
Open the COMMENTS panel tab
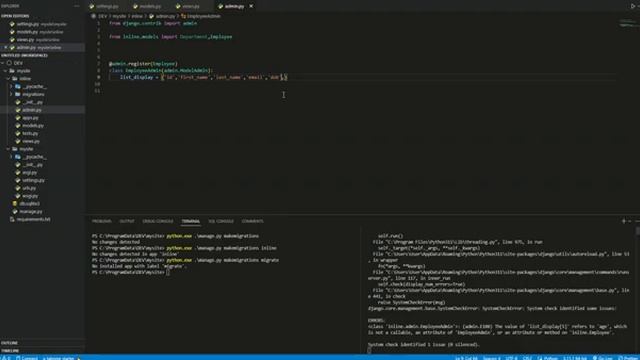coord(252,221)
